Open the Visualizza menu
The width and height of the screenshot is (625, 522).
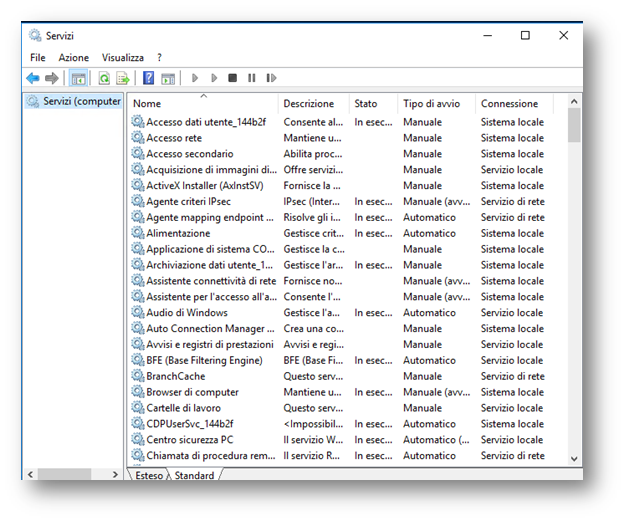(123, 58)
